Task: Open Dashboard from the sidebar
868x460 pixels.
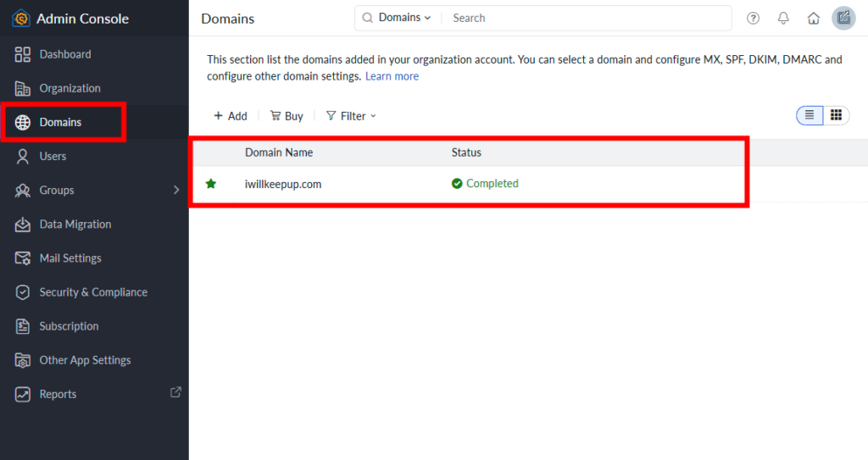Action: point(64,54)
